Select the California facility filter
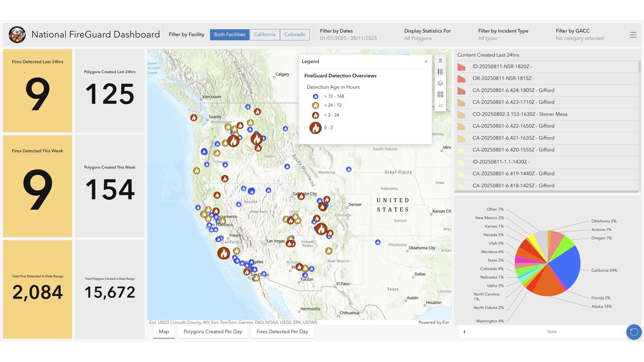644x362 pixels. tap(264, 34)
